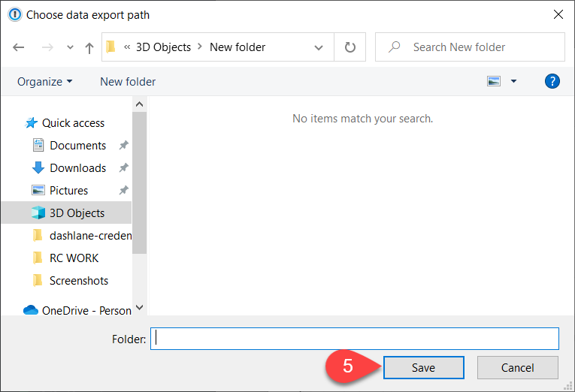Viewport: 575px width, 392px height.
Task: Click the Cancel button
Action: tap(517, 367)
